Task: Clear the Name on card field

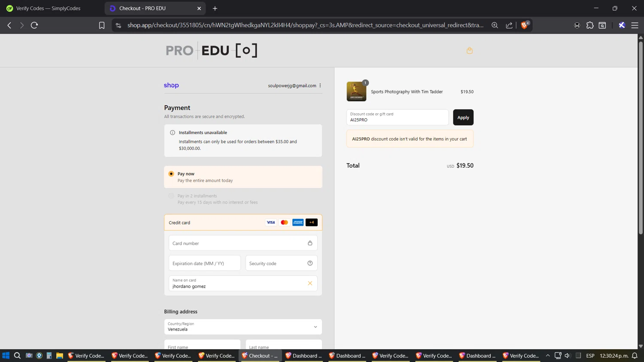Action: (310, 283)
